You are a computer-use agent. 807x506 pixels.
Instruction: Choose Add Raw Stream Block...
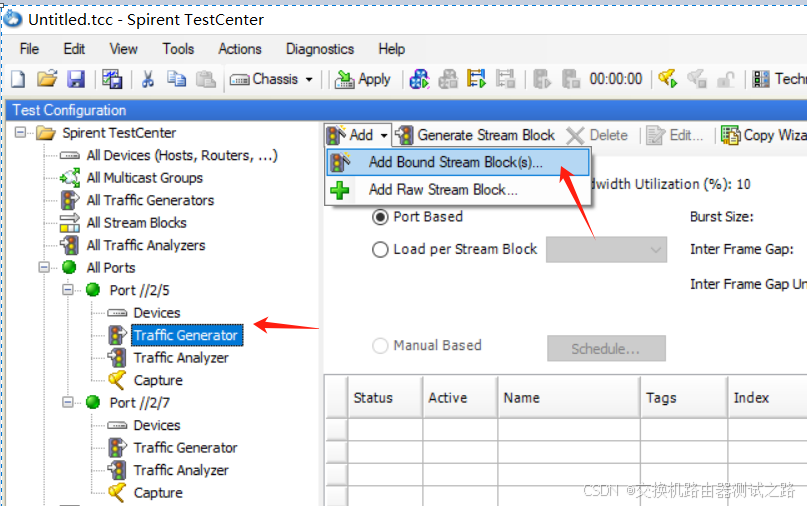pos(458,190)
